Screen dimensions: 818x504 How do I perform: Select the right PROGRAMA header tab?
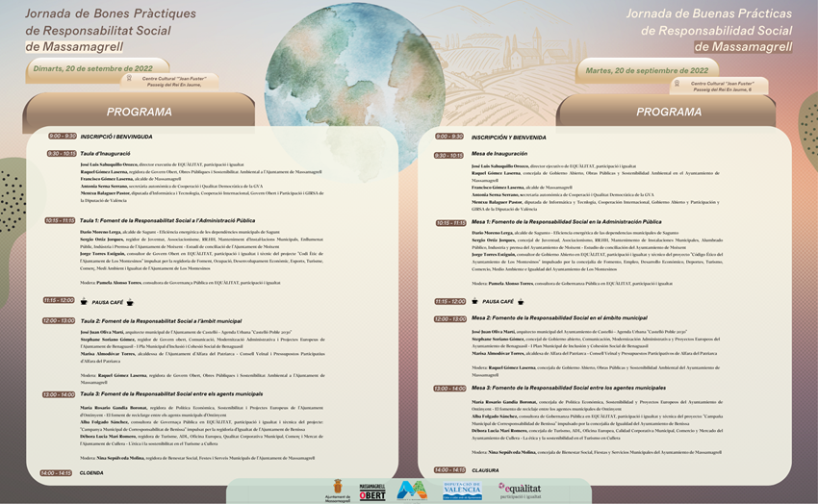point(669,112)
